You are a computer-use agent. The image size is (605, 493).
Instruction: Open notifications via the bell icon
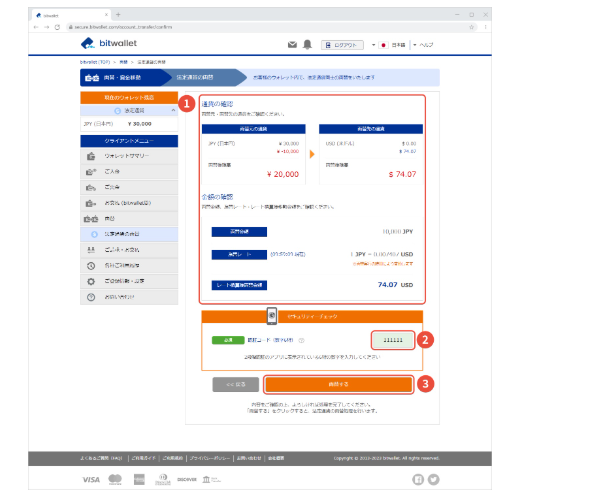point(308,45)
